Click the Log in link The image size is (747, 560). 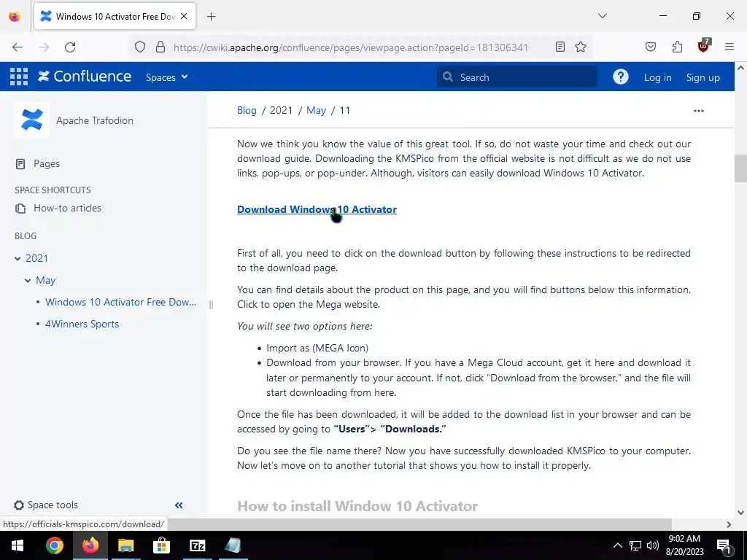pos(657,77)
